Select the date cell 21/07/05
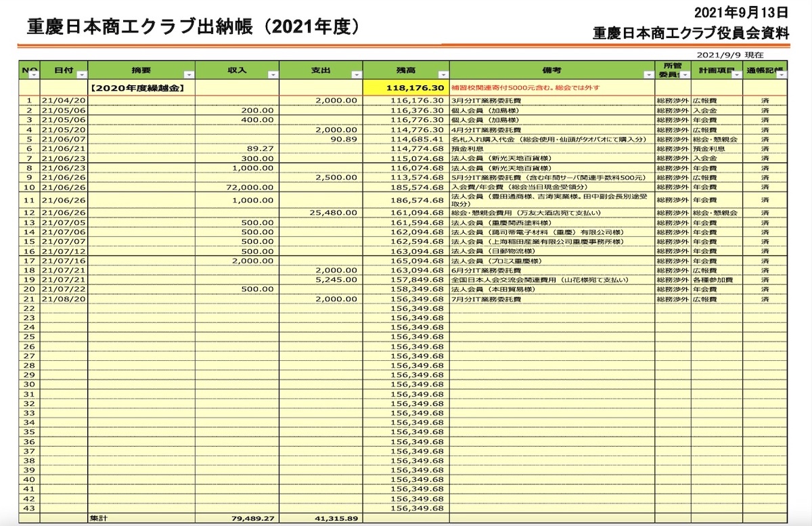Screen dimensions: 812x526 (64, 222)
